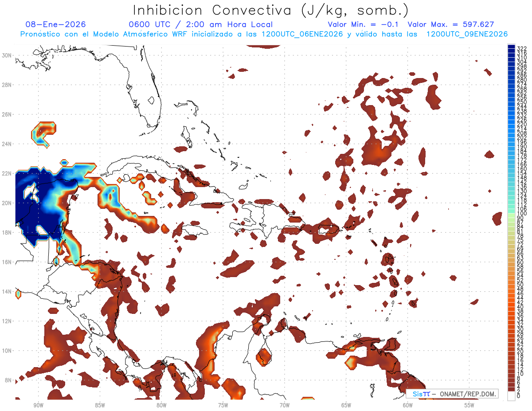
Task: Click the title 'Inhibicion Convectiva (J/kg, somb.)'
Action: (271, 11)
